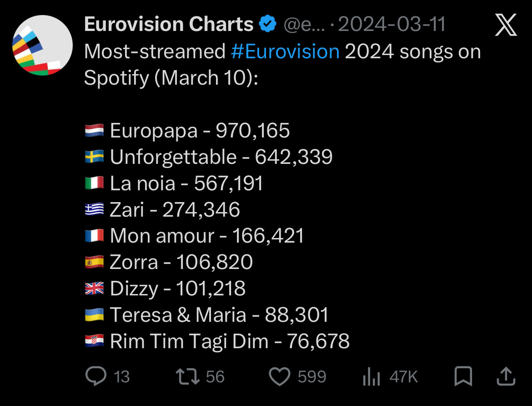Open the view analytics bar chart icon

pyautogui.click(x=371, y=377)
